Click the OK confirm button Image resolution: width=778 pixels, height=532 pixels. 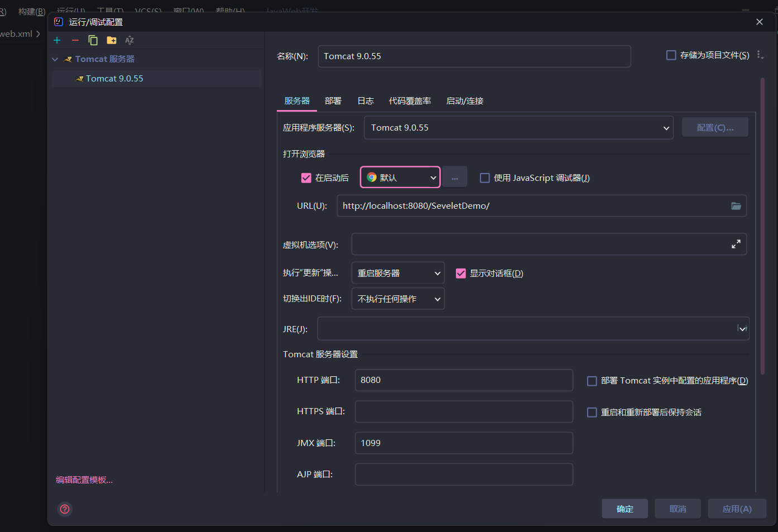[x=625, y=509]
